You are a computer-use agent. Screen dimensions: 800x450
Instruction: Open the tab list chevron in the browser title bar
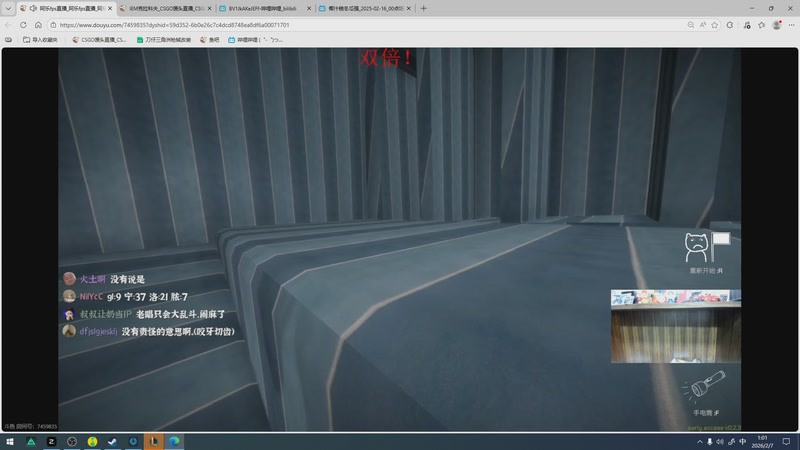(8, 8)
